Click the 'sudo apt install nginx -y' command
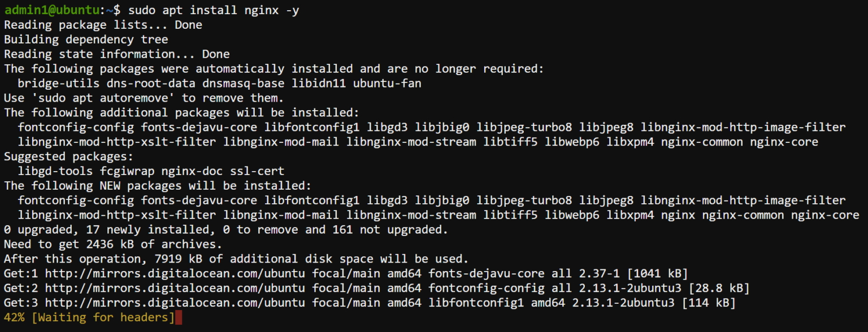This screenshot has width=868, height=332. pyautogui.click(x=206, y=10)
